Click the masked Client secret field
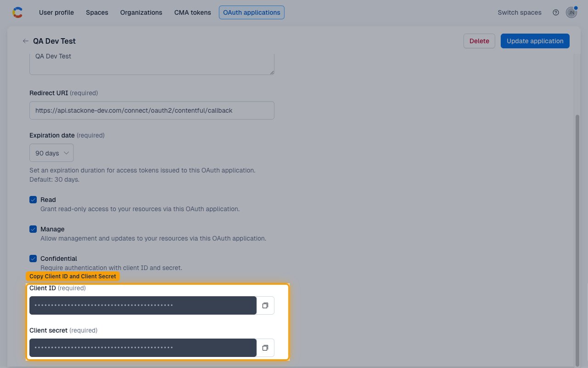This screenshot has height=368, width=588. tap(143, 348)
